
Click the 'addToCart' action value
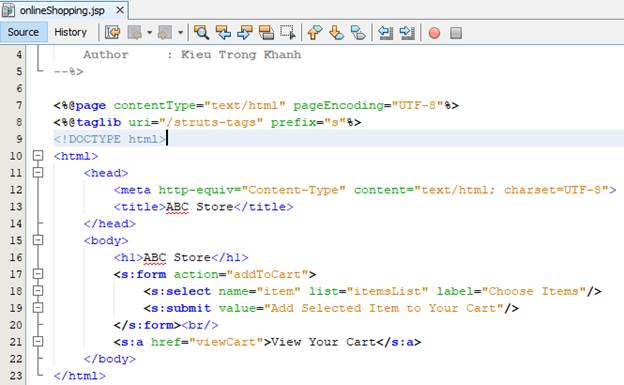(267, 274)
